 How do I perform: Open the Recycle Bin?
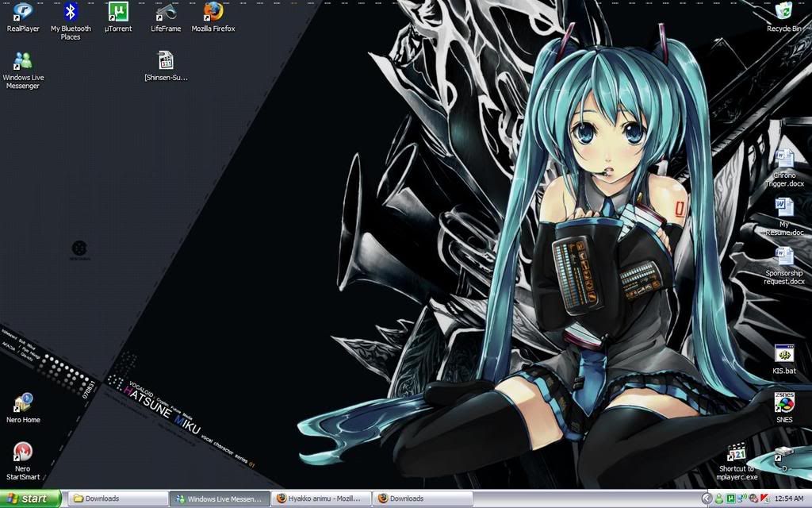[x=784, y=13]
